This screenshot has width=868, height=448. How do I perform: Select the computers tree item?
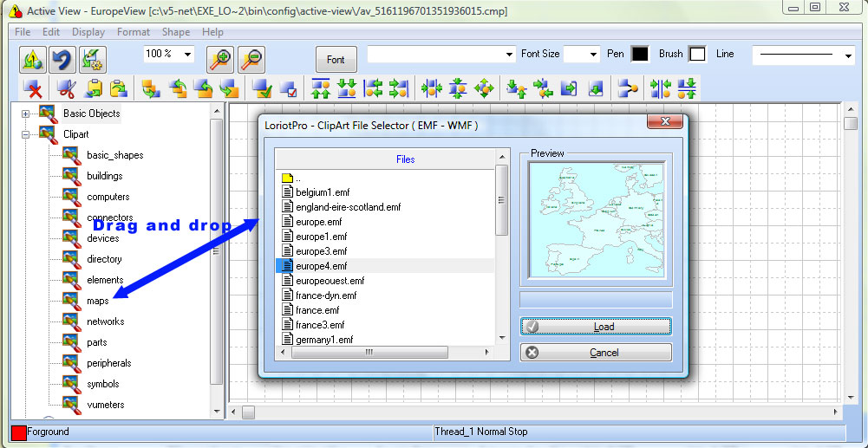pos(108,197)
